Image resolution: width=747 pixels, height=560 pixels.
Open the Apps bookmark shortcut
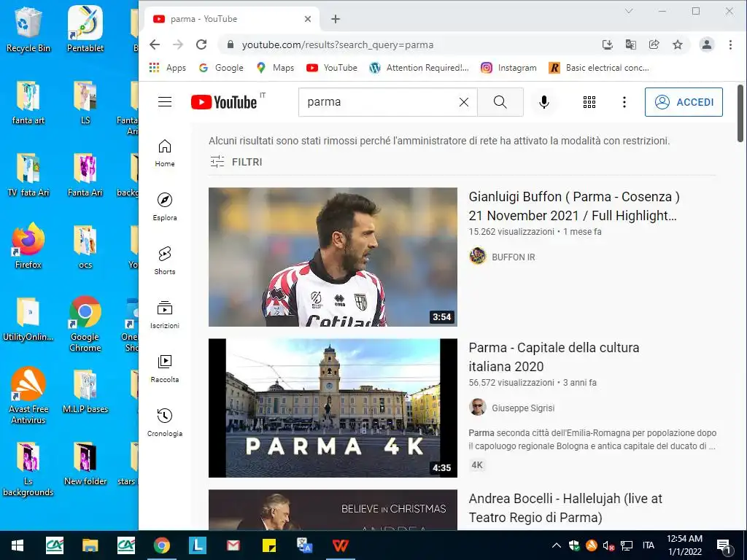pos(168,68)
